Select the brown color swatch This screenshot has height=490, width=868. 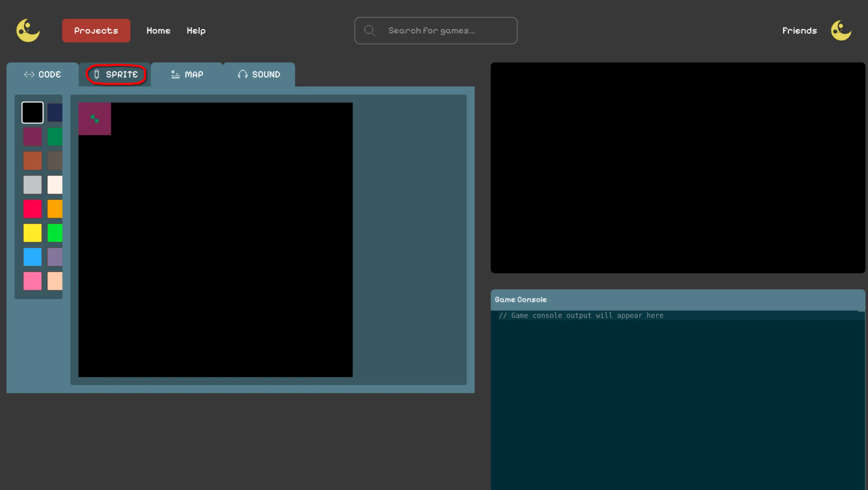(x=32, y=160)
